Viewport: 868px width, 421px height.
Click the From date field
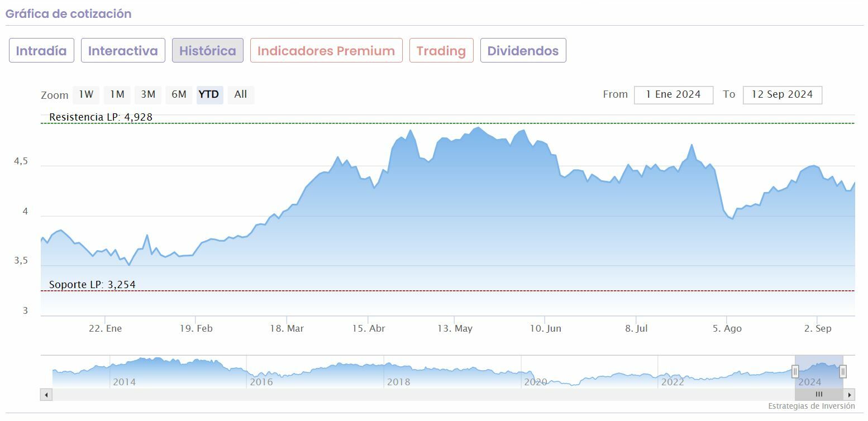[x=673, y=95]
